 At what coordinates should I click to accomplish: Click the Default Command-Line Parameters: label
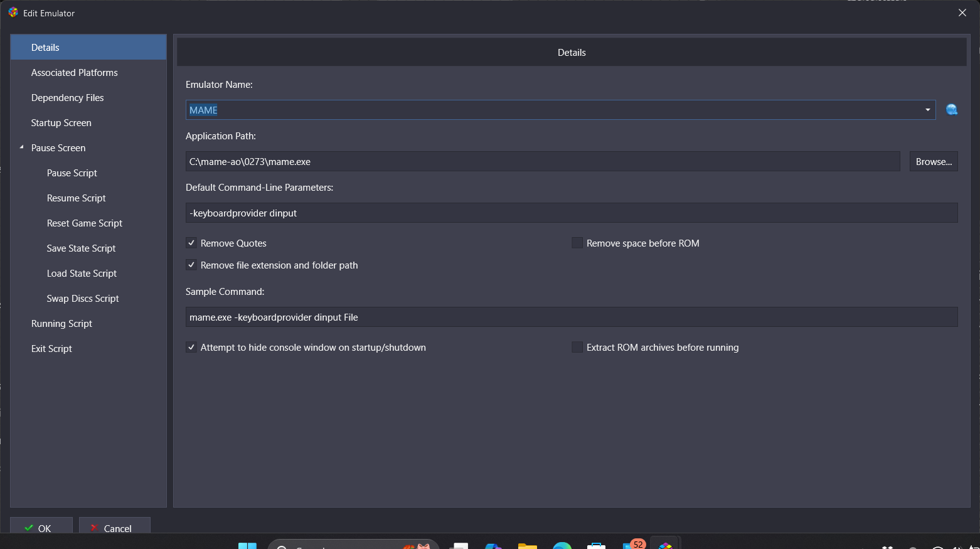tap(259, 188)
